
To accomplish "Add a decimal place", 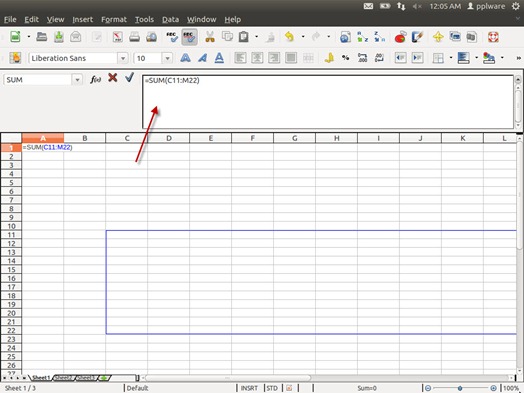I will tap(363, 58).
